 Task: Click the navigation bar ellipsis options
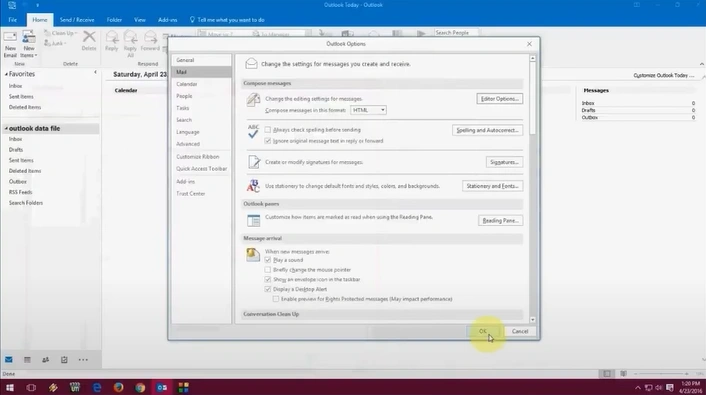pos(83,360)
